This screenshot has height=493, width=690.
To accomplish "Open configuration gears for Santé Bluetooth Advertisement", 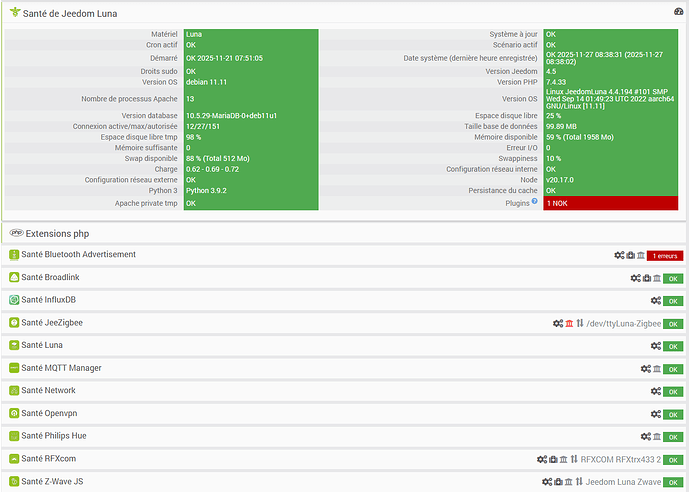I will click(x=619, y=255).
